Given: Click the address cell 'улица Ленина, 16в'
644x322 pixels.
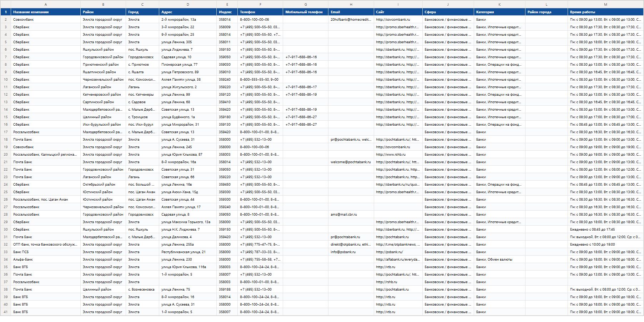Looking at the screenshot, I should 188,185.
